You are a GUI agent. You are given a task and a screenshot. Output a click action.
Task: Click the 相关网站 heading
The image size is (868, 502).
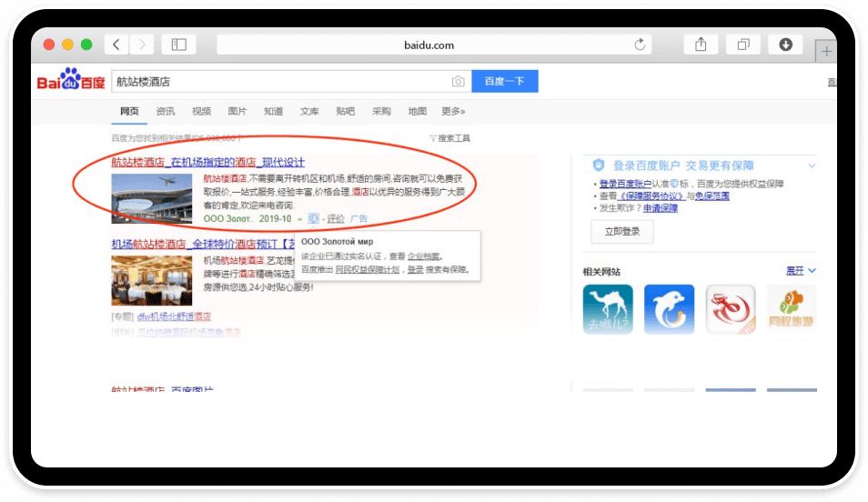(x=601, y=272)
